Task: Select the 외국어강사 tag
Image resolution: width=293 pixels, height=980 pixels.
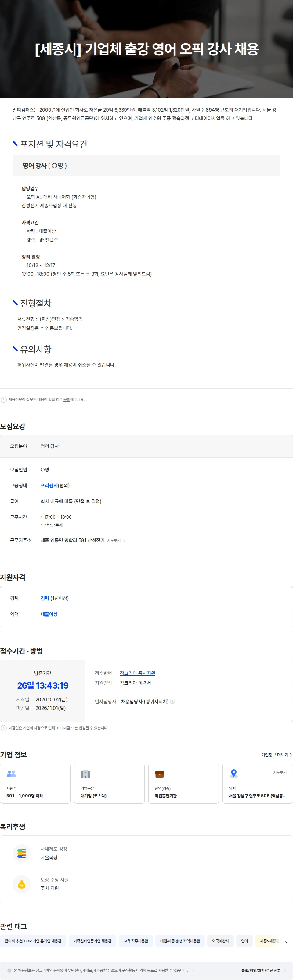Action: pyautogui.click(x=221, y=941)
